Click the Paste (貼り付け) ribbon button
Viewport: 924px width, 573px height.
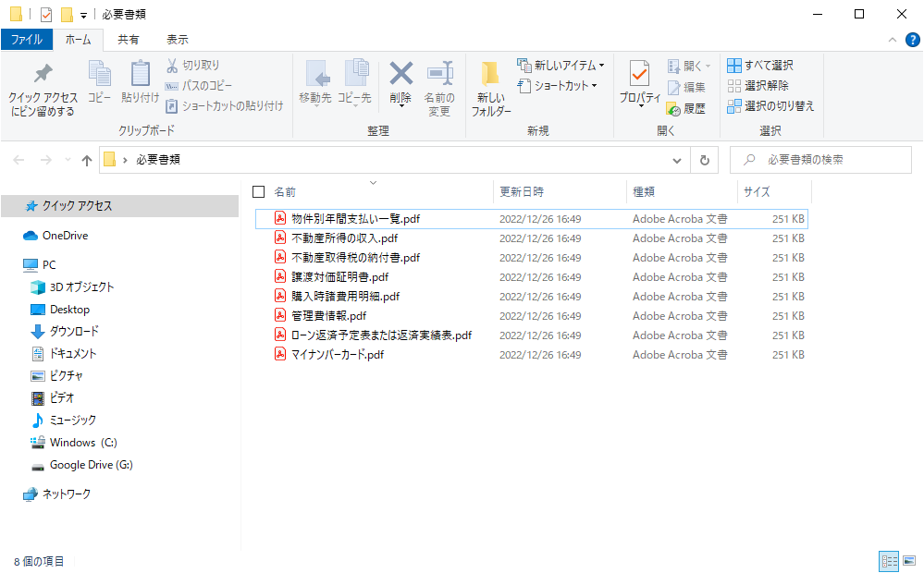click(x=141, y=82)
